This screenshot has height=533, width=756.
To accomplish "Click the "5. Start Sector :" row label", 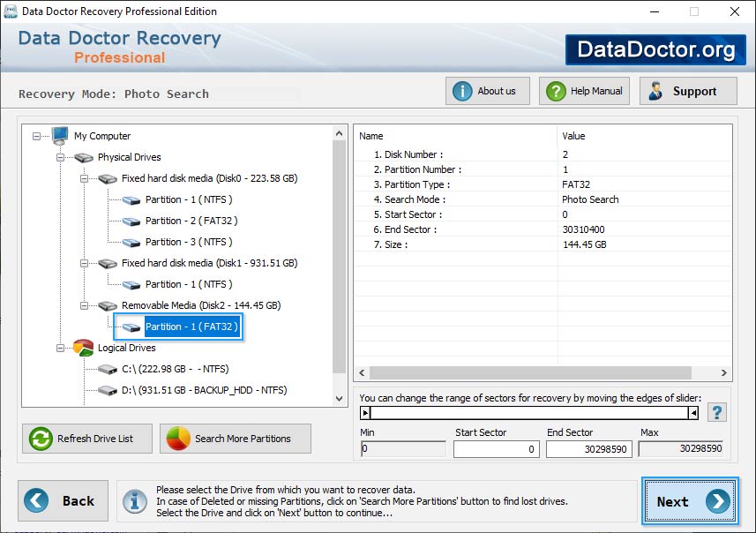I will [x=408, y=214].
